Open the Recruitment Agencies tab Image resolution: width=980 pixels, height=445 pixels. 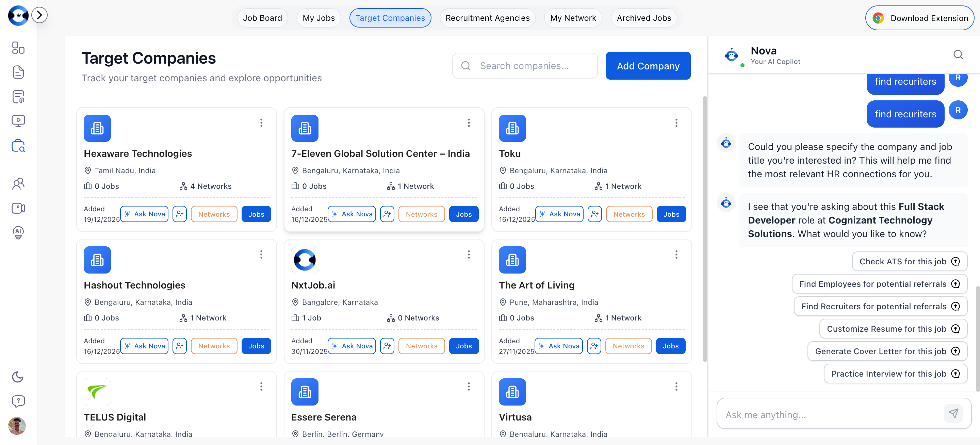(487, 17)
